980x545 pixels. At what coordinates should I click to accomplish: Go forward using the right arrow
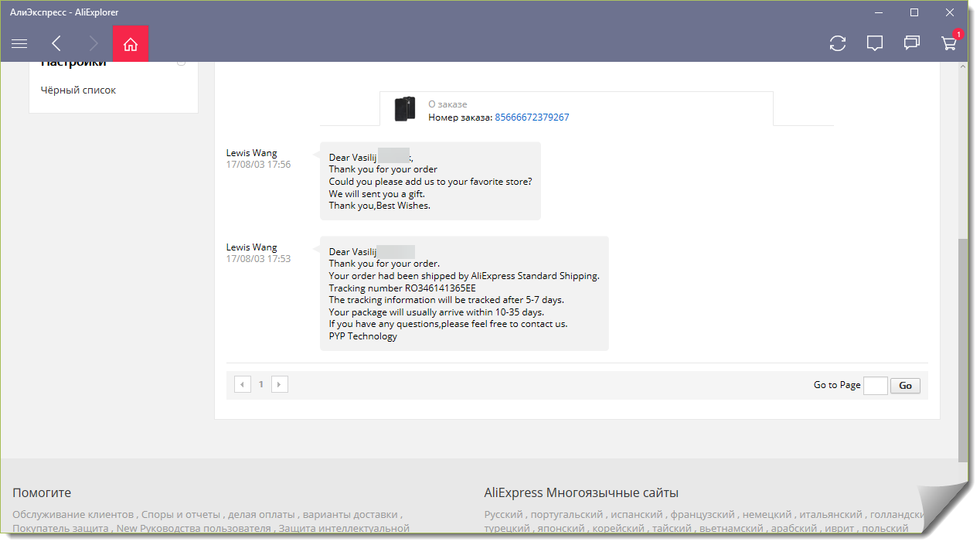[94, 44]
